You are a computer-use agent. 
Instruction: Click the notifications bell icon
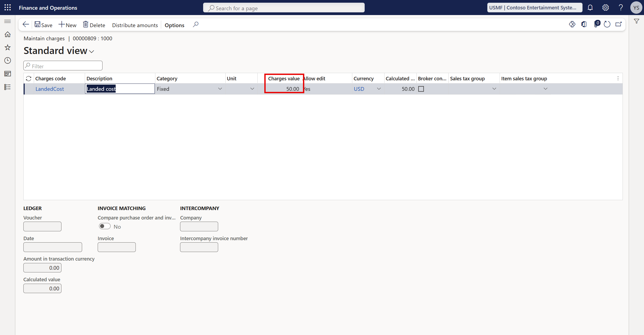[590, 8]
